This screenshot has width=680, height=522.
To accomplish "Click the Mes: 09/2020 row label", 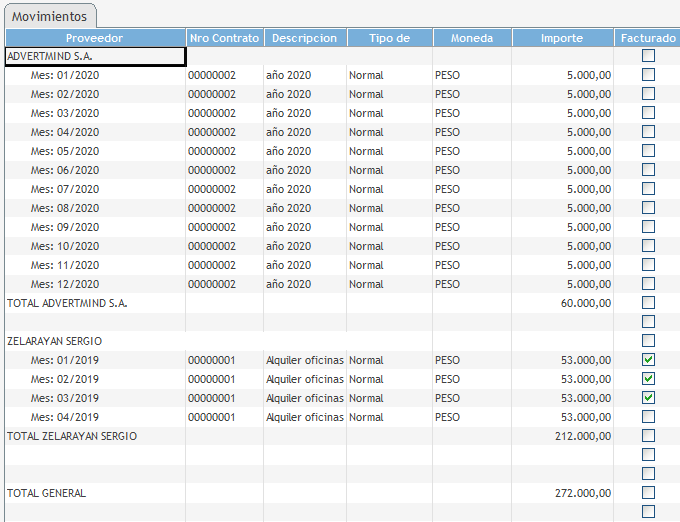I will point(64,227).
